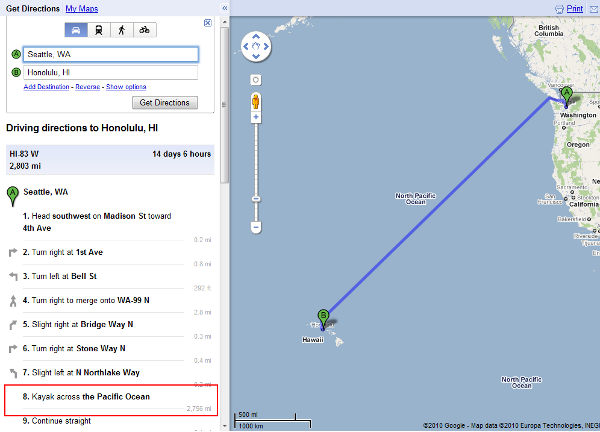The height and width of the screenshot is (432, 600).
Task: Open the Get Directions tab
Action: pyautogui.click(x=33, y=8)
